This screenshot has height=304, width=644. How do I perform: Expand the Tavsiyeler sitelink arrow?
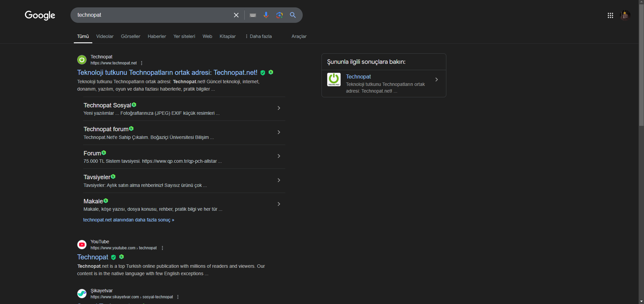(279, 180)
